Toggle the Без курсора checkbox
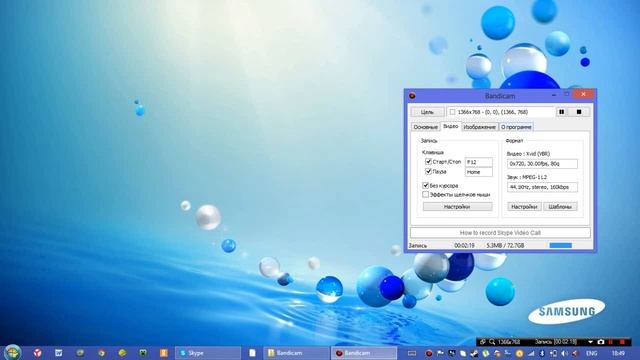The width and height of the screenshot is (640, 360). coord(425,185)
